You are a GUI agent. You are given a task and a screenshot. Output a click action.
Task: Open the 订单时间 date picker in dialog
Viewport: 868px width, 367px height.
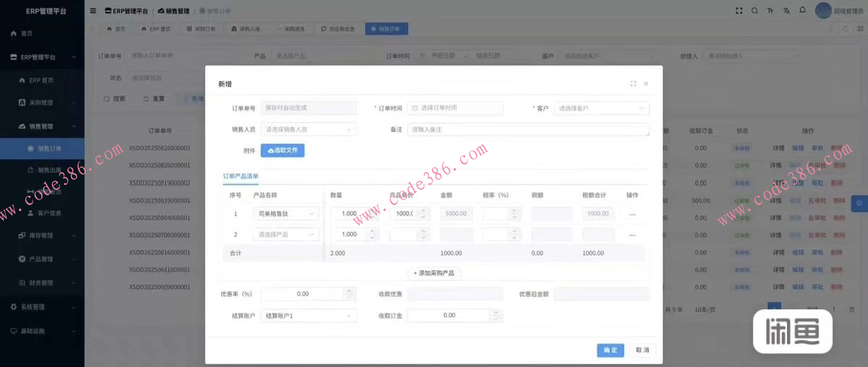tap(455, 108)
